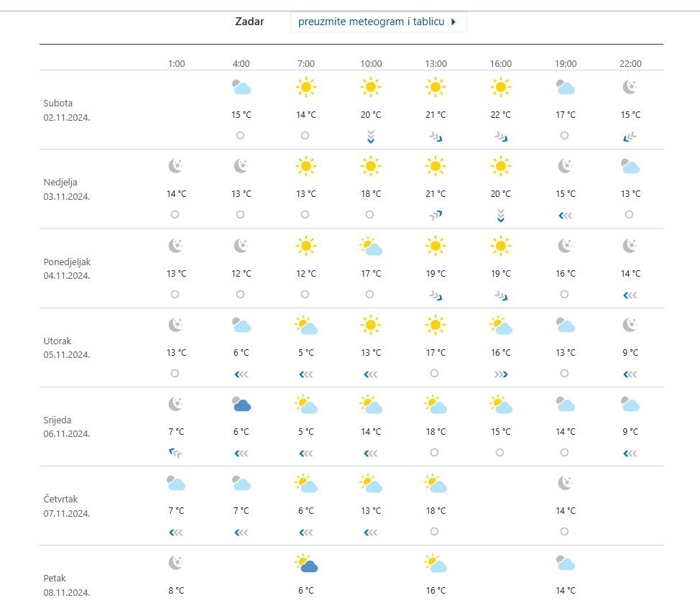Click the 'Zadar' city heading
Image resolution: width=700 pixels, height=603 pixels.
[x=249, y=22]
